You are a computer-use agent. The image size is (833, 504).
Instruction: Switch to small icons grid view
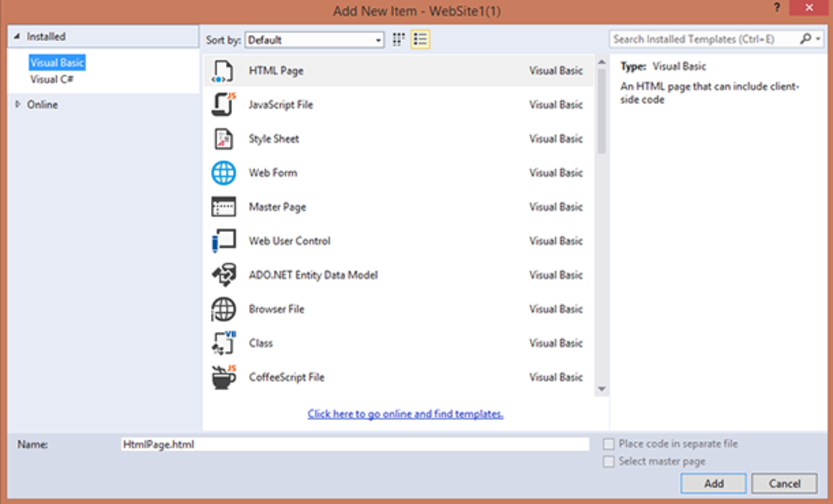tap(398, 39)
